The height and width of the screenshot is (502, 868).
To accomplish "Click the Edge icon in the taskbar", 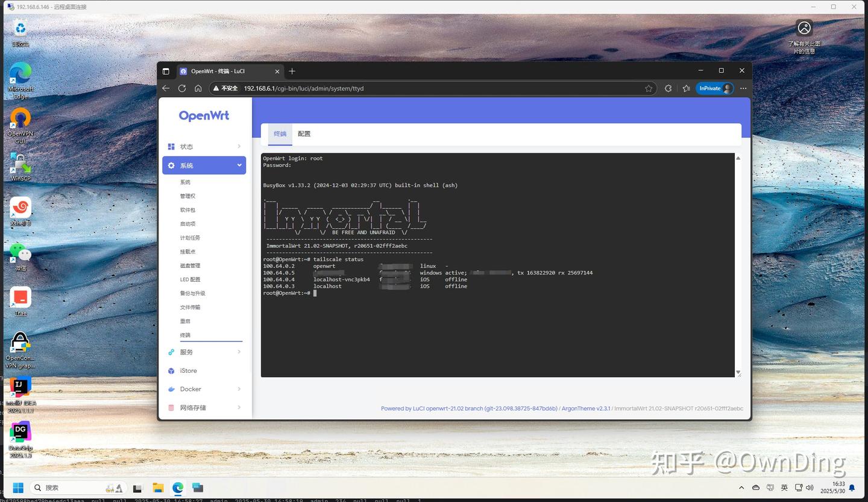I will (178, 488).
